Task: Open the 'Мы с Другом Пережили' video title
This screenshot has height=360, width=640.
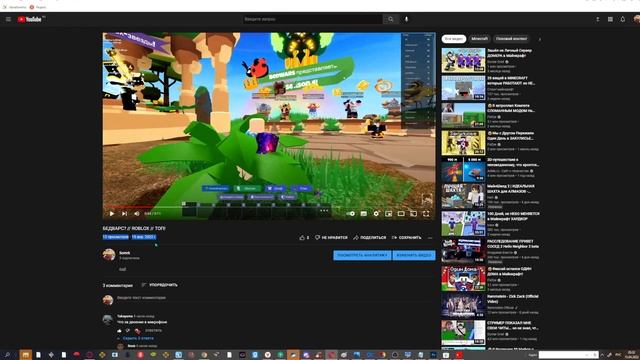Action: pyautogui.click(x=511, y=136)
